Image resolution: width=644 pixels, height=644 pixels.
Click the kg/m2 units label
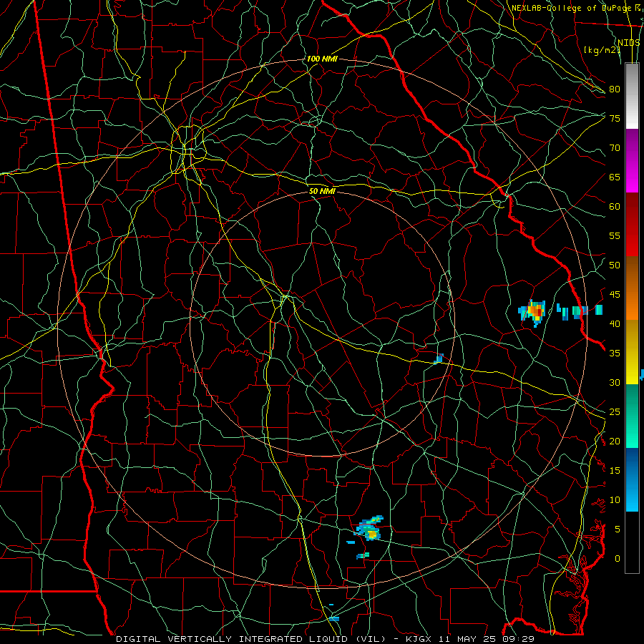pyautogui.click(x=602, y=50)
